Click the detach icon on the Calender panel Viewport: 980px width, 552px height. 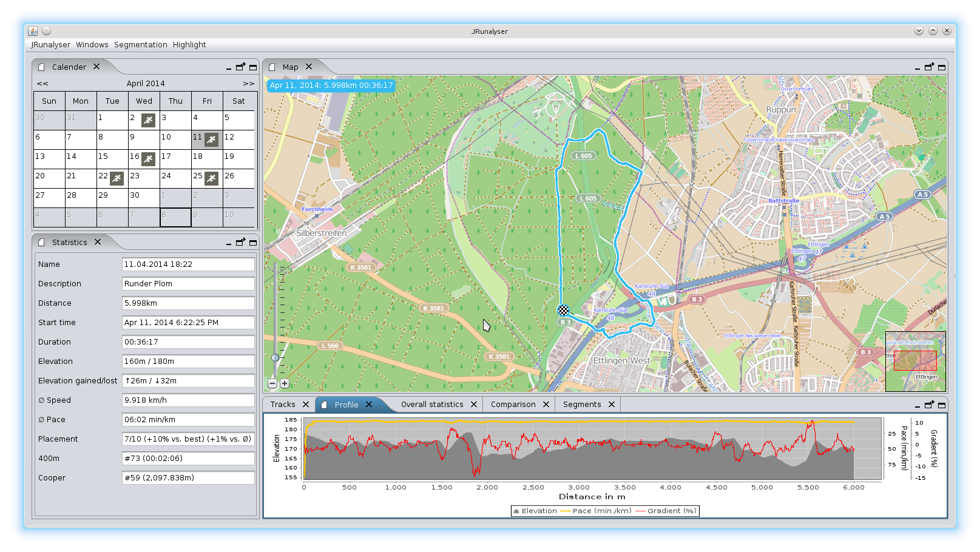tap(240, 67)
